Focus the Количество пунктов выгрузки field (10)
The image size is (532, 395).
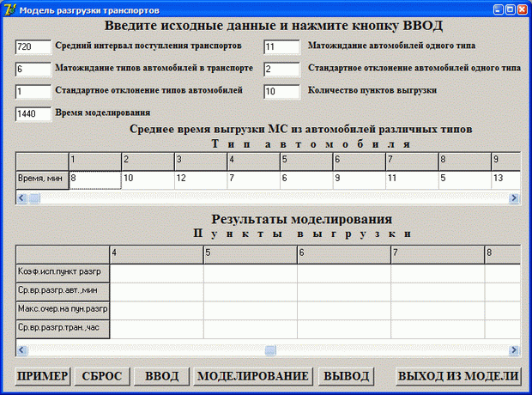[x=282, y=92]
